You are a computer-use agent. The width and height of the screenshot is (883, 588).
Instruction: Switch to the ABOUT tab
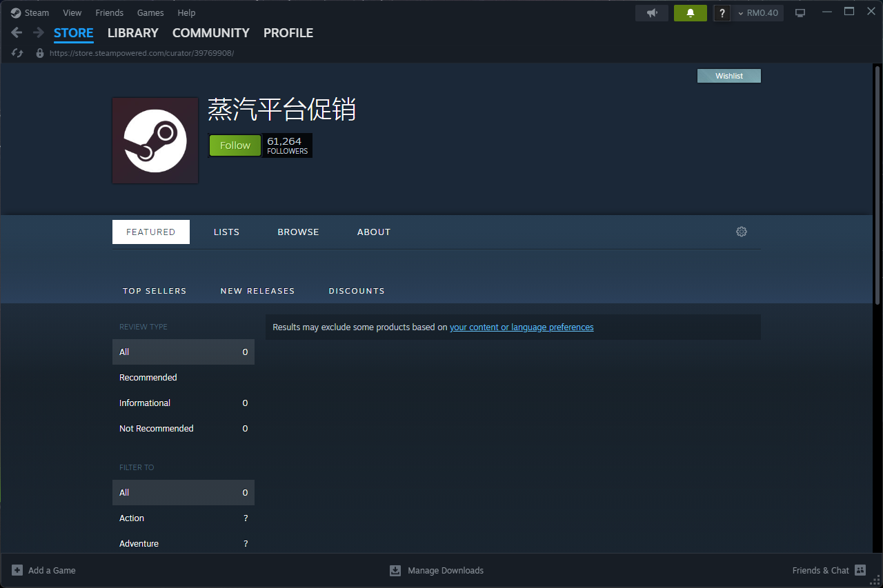pos(374,232)
